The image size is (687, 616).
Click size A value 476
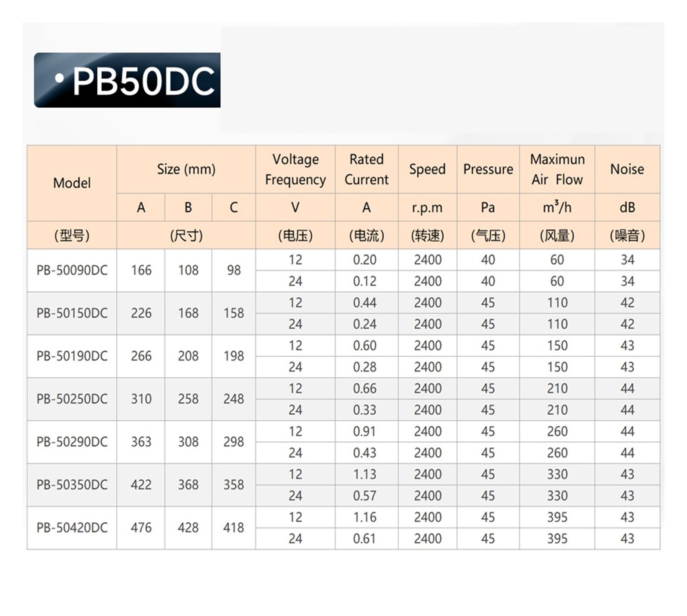point(141,528)
